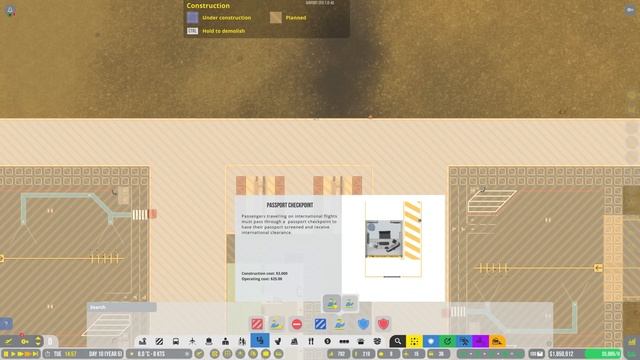Click the Hold to demolish CTRL key hint
The height and width of the screenshot is (360, 640).
tap(193, 31)
